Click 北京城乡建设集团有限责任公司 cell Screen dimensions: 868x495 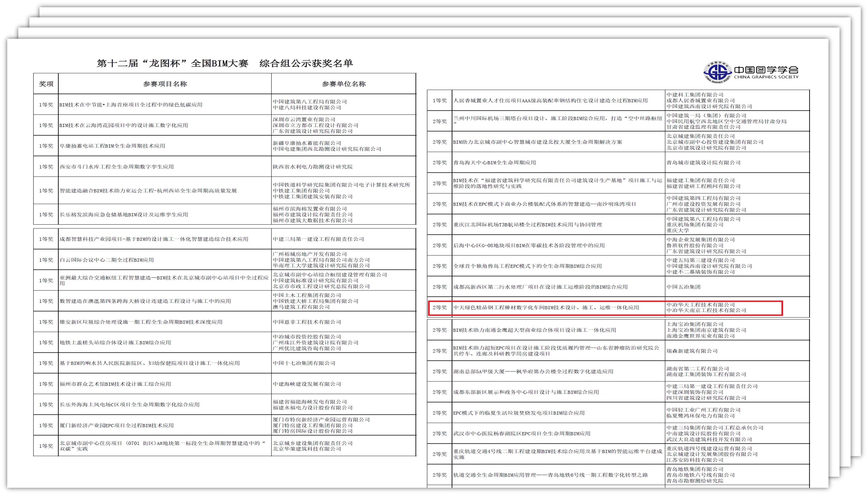coord(344,446)
